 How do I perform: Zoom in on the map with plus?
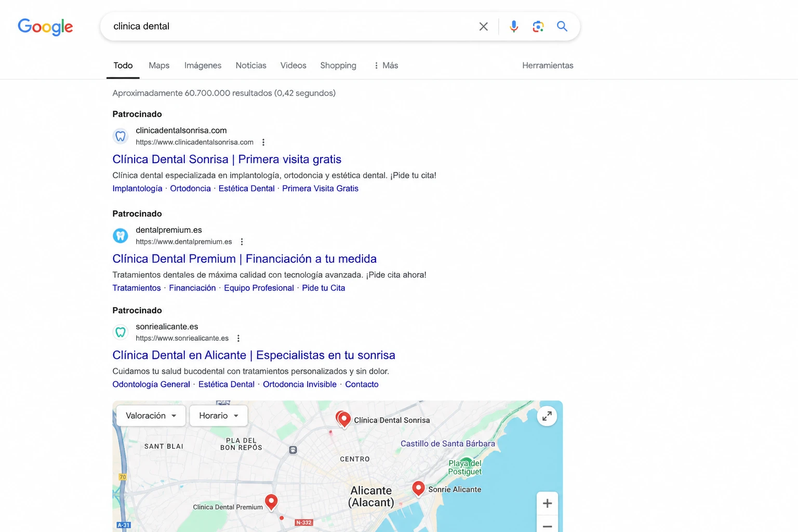(x=547, y=503)
